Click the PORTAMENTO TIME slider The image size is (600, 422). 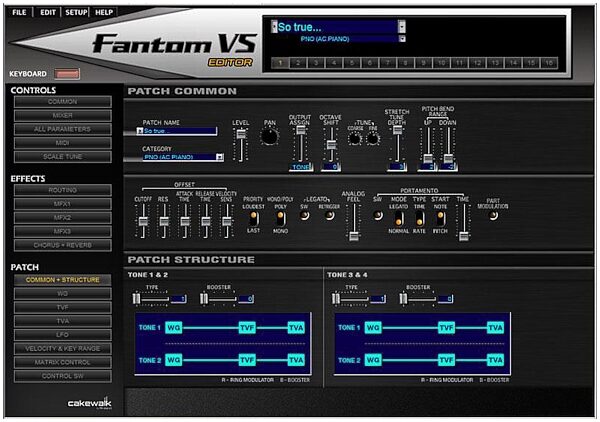click(x=464, y=236)
